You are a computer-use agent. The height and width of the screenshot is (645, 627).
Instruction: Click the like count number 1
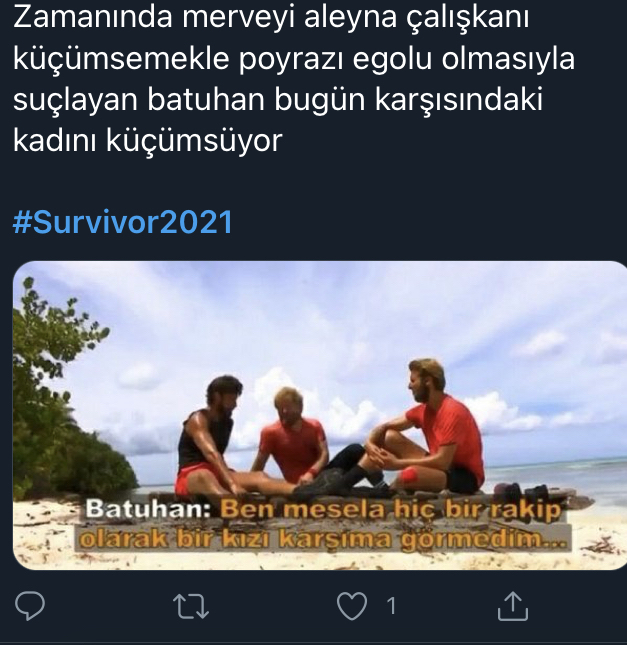click(391, 606)
